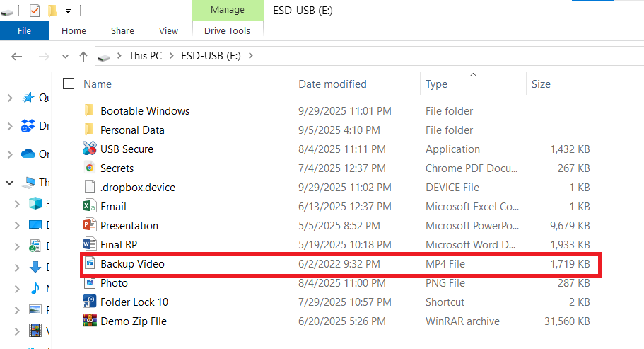Screen dimensions: 644x349
Task: Click the Quick access star icon
Action: click(x=28, y=98)
